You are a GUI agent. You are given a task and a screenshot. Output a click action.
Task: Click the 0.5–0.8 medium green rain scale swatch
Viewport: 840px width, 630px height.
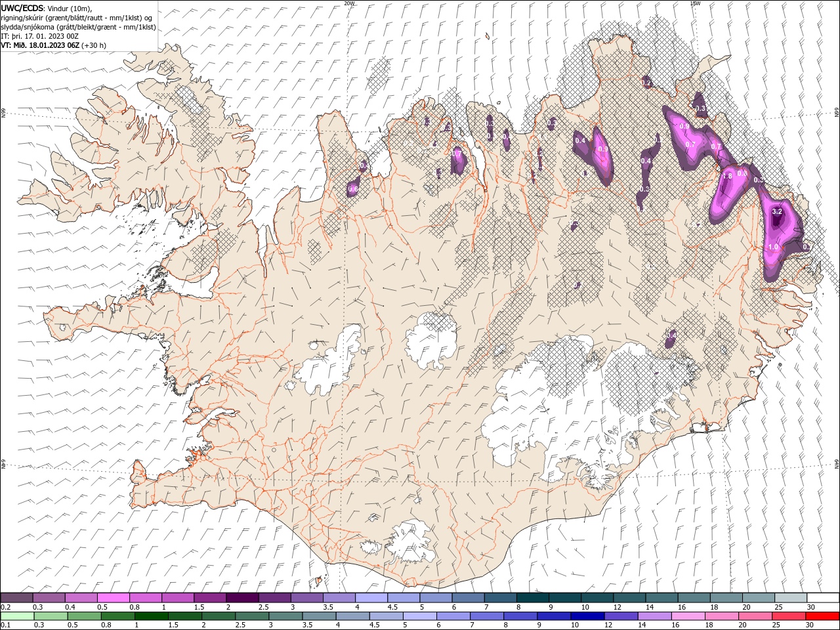(x=84, y=616)
